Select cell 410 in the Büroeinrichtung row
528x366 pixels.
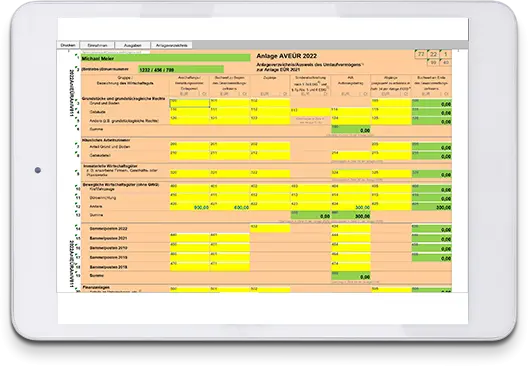pos(189,197)
